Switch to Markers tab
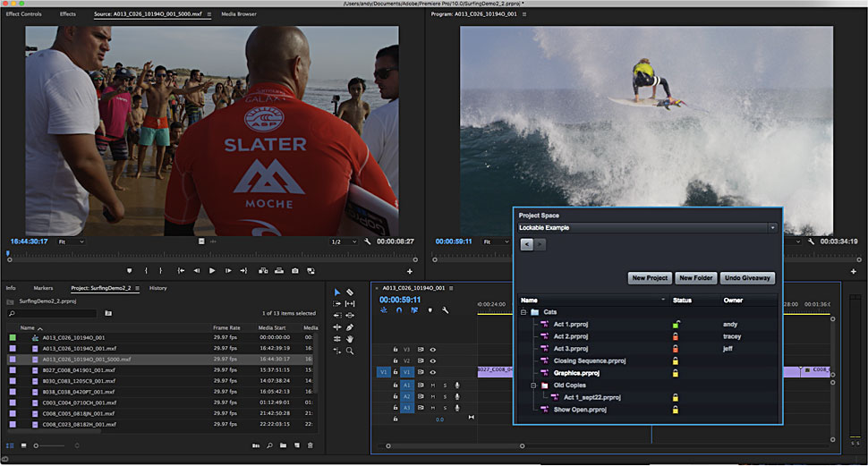868x466 pixels. [x=43, y=288]
